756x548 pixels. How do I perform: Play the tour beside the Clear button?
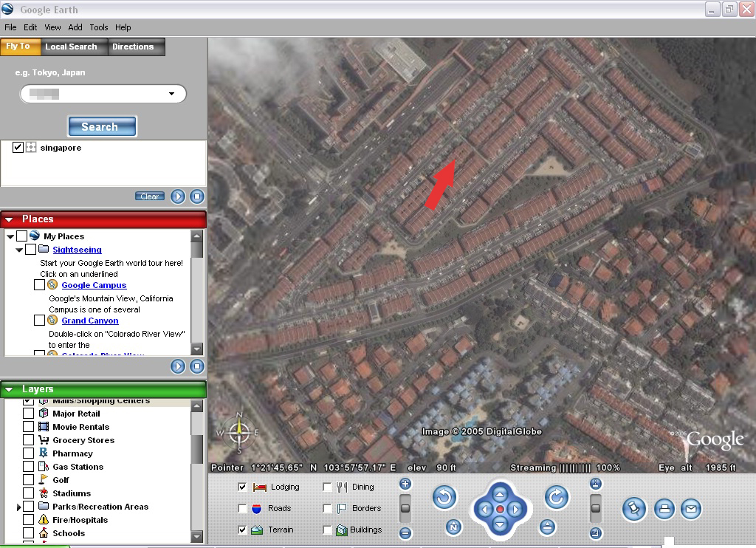(178, 196)
